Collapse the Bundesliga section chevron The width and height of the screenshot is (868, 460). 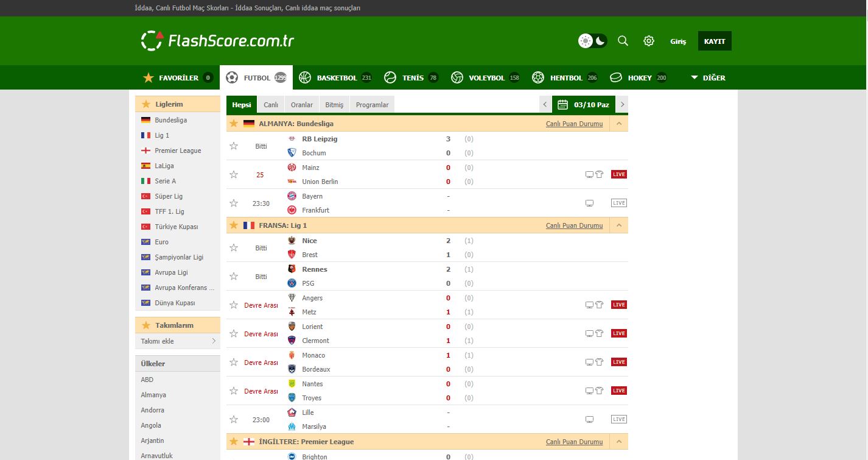point(619,124)
